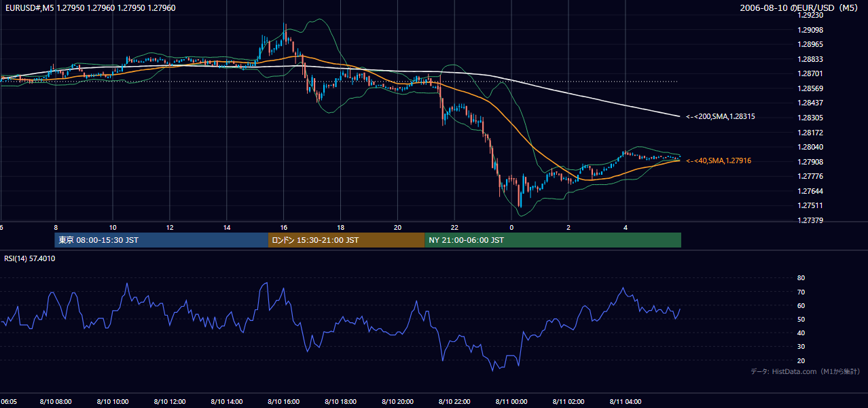Click the HistData.com data source credit
Viewport: 868px width, 408px height.
(x=806, y=371)
